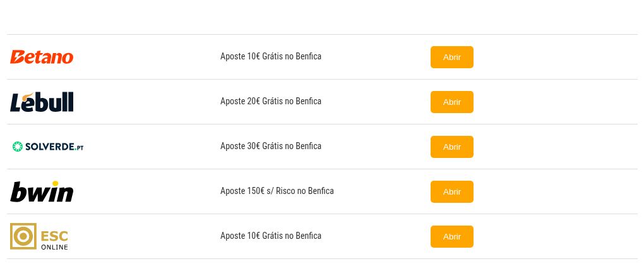Click the green Solverde emblem icon
Image resolution: width=644 pixels, height=266 pixels.
(18, 147)
